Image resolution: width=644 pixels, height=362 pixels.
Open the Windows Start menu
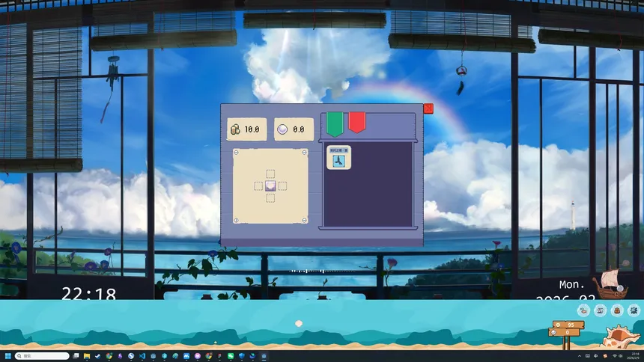click(x=7, y=356)
